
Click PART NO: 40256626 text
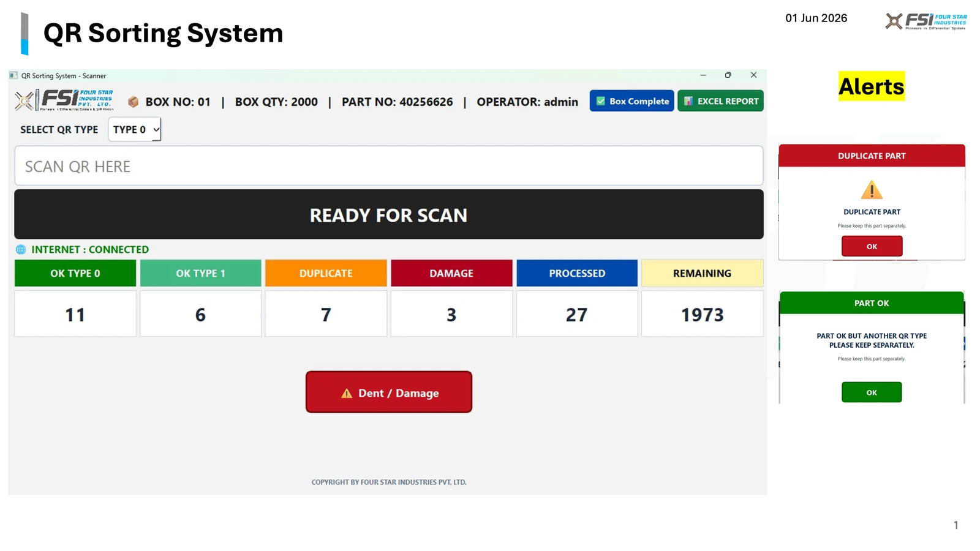[x=398, y=102]
